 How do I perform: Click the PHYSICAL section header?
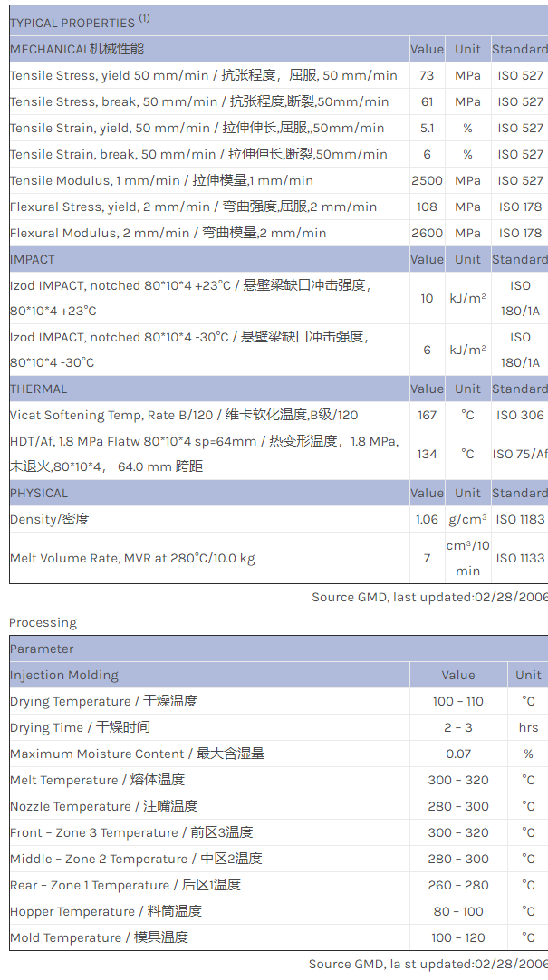(x=39, y=493)
